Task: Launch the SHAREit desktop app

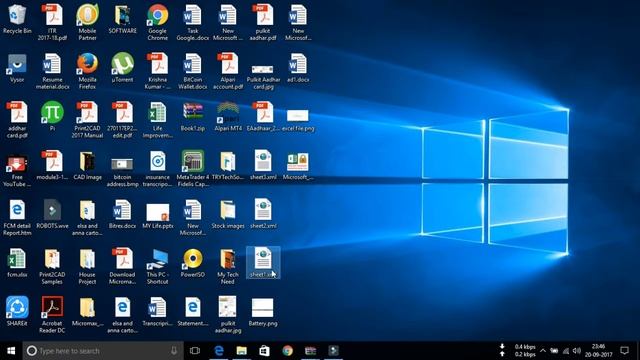Action: click(17, 311)
